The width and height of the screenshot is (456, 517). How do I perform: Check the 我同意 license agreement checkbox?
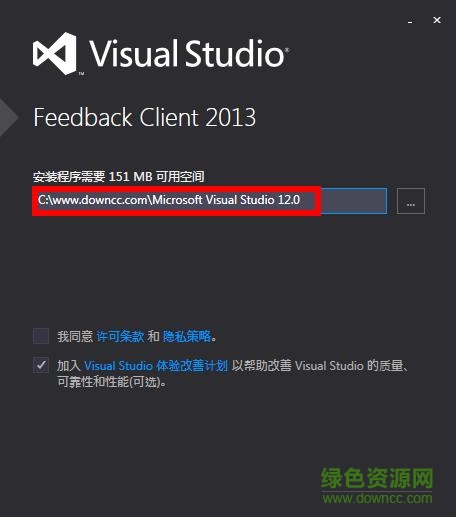(41, 336)
